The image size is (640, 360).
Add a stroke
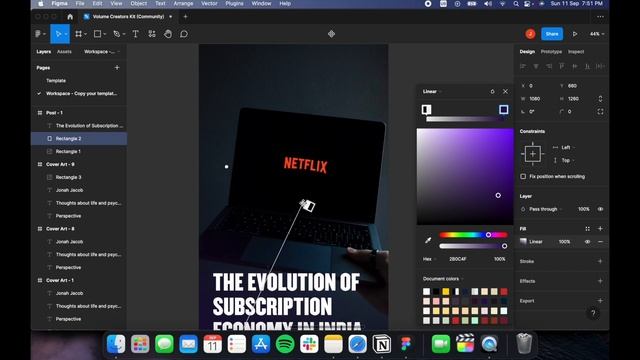[600, 261]
